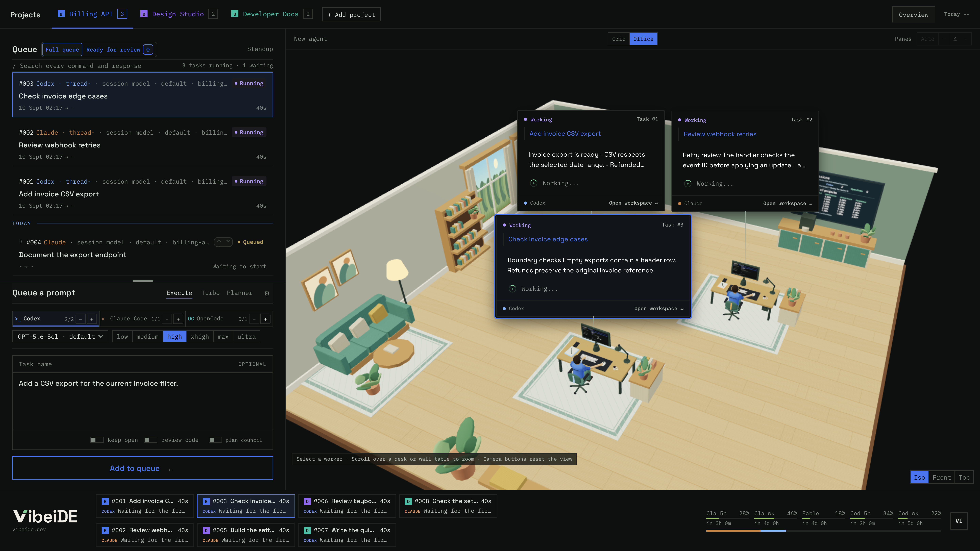
Task: Click the Developer Docs project D icon
Action: click(x=235, y=14)
